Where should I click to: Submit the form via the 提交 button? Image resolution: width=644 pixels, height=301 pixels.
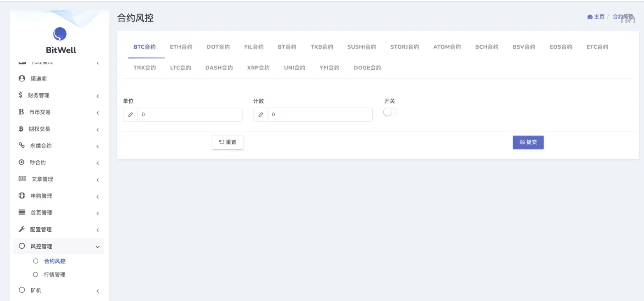528,142
